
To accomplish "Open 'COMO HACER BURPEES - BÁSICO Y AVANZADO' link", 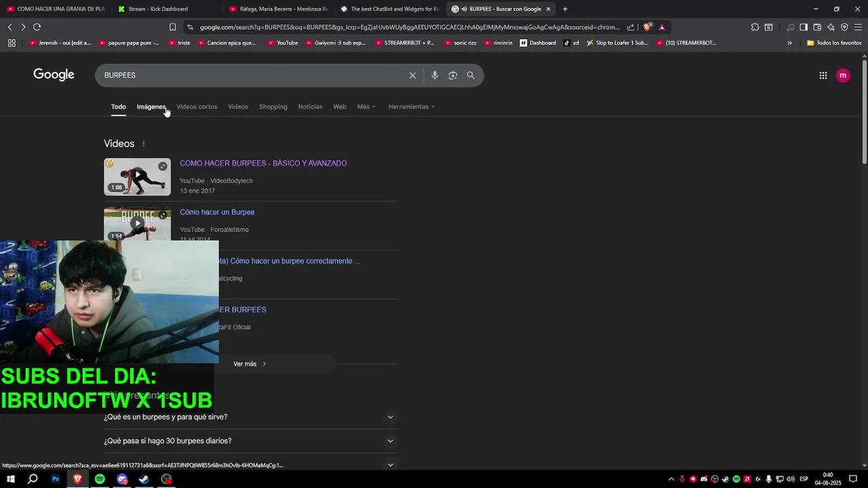I will [x=263, y=163].
